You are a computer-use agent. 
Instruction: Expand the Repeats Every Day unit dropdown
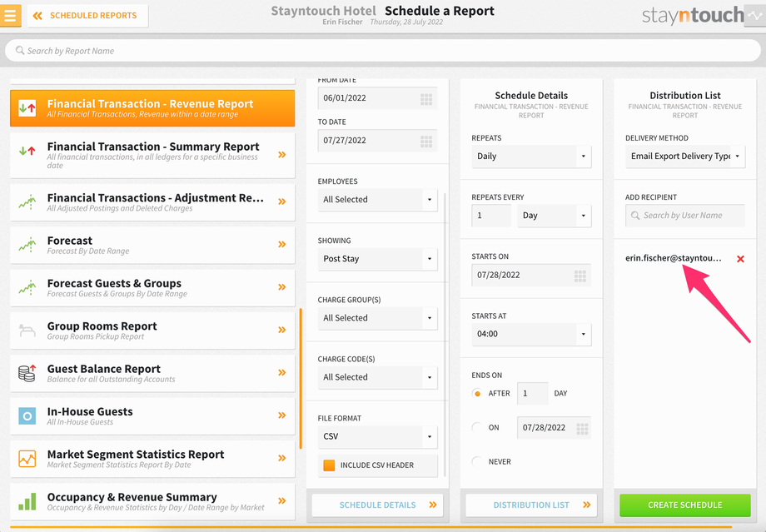554,216
